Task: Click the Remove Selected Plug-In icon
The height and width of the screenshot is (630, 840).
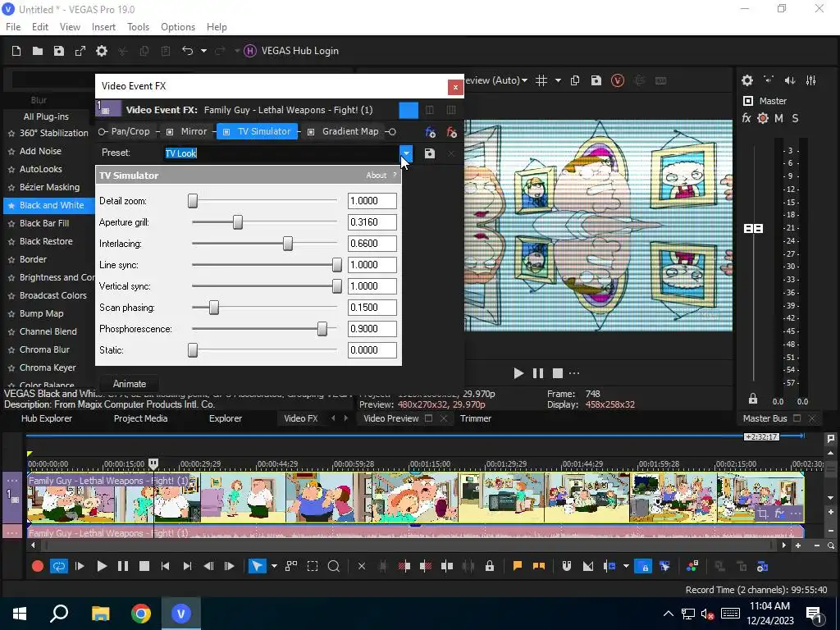Action: 452,132
